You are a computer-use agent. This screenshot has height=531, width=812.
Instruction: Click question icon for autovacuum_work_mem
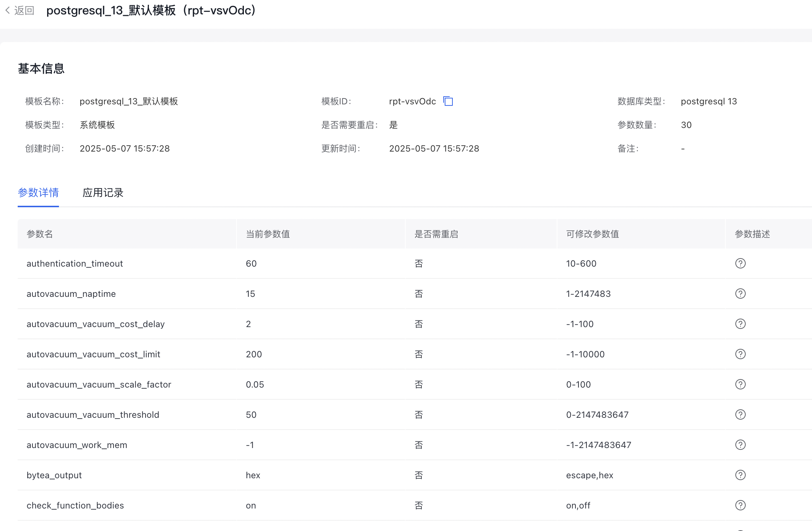(740, 445)
